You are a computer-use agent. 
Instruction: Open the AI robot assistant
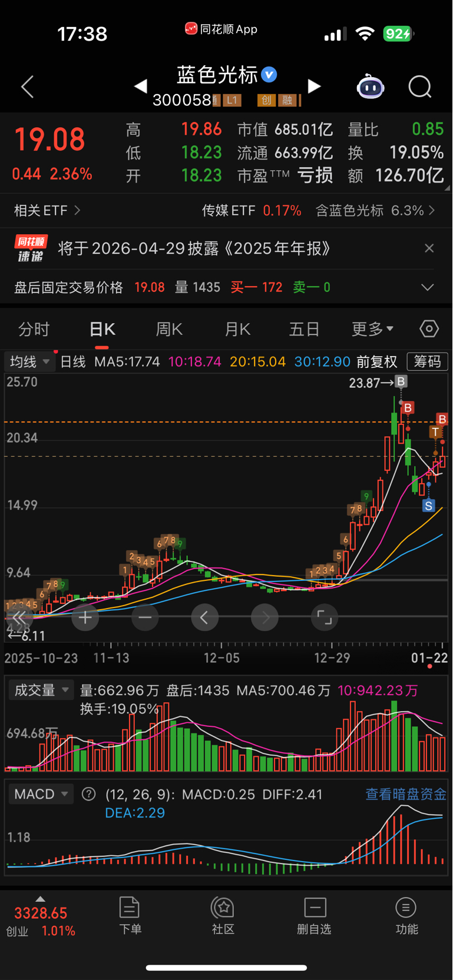[x=371, y=87]
